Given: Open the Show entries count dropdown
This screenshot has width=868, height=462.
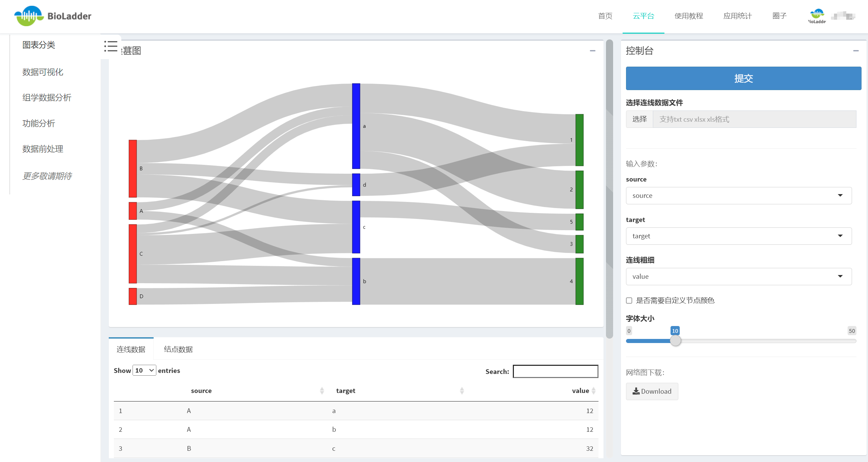Looking at the screenshot, I should (x=144, y=370).
